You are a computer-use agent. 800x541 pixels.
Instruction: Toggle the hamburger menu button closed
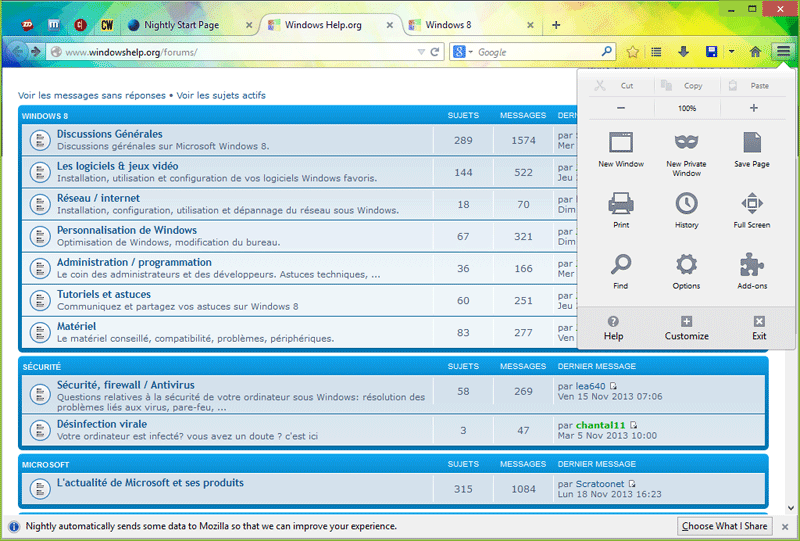[783, 52]
